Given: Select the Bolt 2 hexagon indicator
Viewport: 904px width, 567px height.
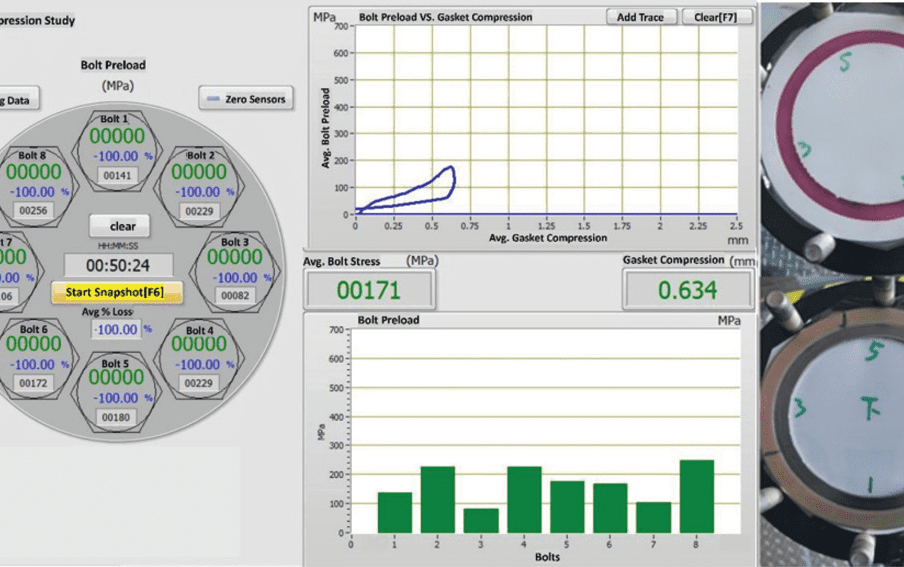Looking at the screenshot, I should click(199, 184).
